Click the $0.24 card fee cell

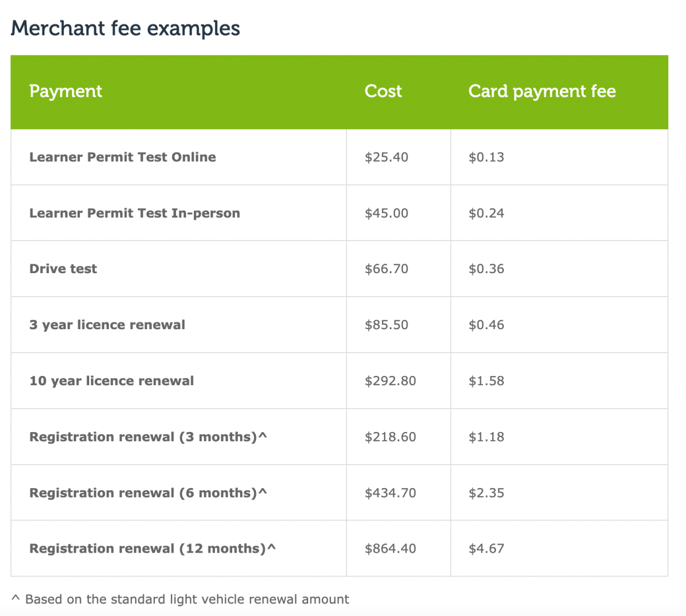click(486, 213)
